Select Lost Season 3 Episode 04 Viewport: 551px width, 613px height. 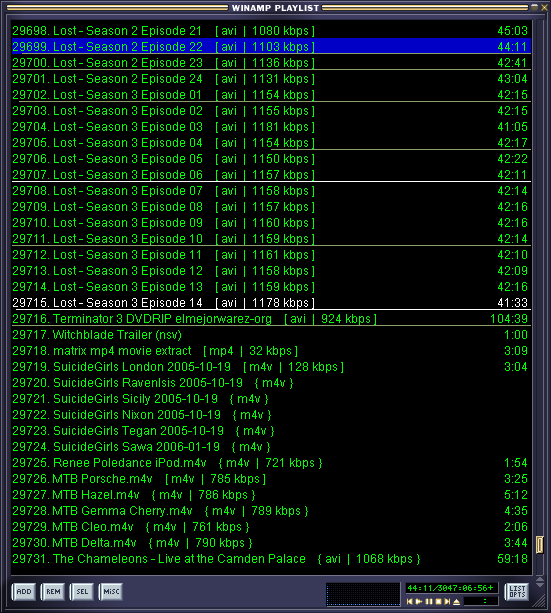tap(271, 143)
